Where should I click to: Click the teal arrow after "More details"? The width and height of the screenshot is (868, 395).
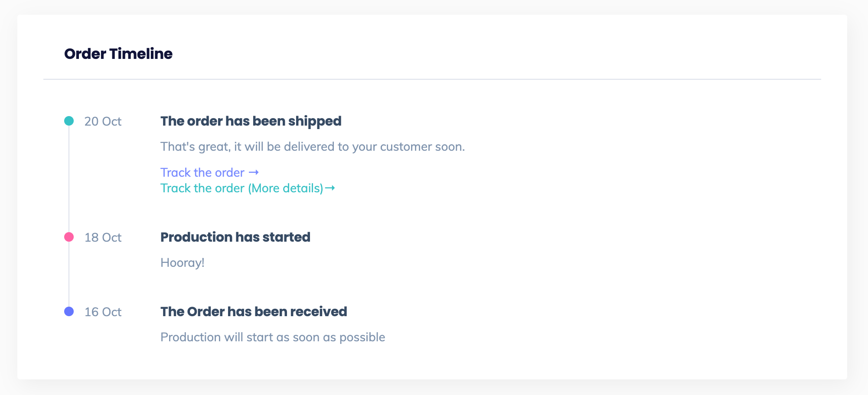(330, 188)
